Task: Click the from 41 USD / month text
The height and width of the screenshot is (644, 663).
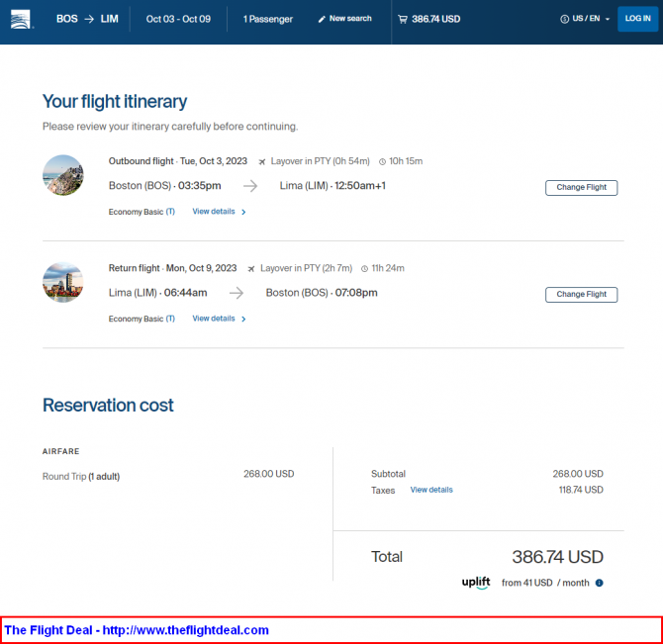Action: pos(545,583)
